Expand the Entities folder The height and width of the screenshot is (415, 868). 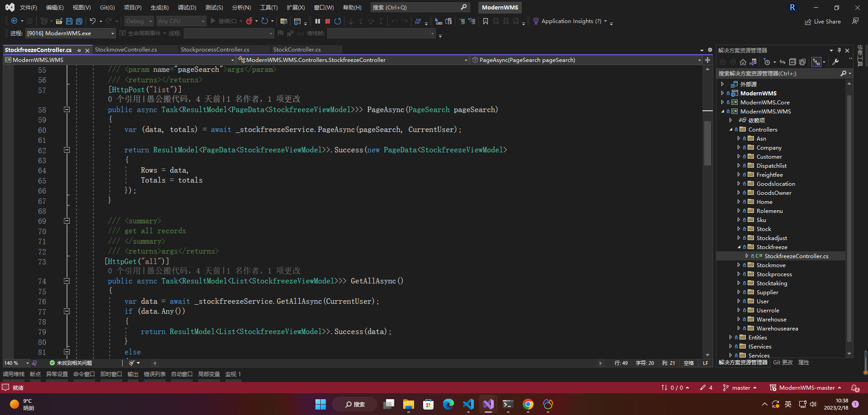(730, 337)
